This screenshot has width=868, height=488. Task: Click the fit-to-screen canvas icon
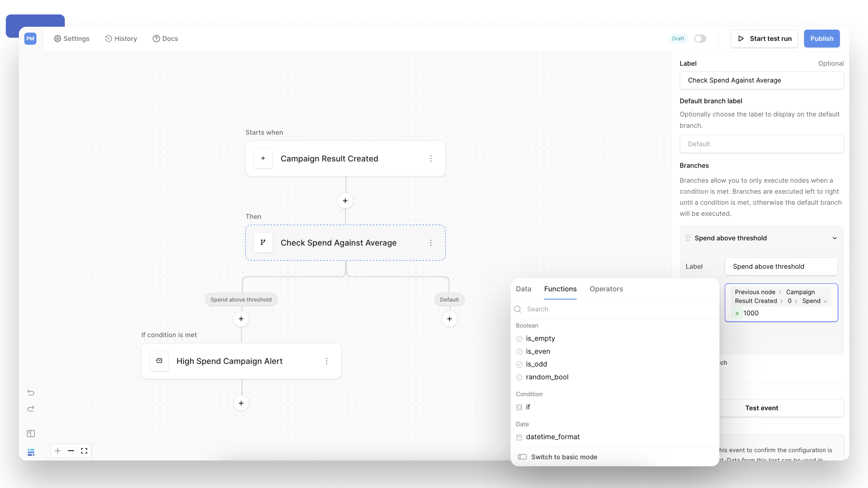coord(84,451)
